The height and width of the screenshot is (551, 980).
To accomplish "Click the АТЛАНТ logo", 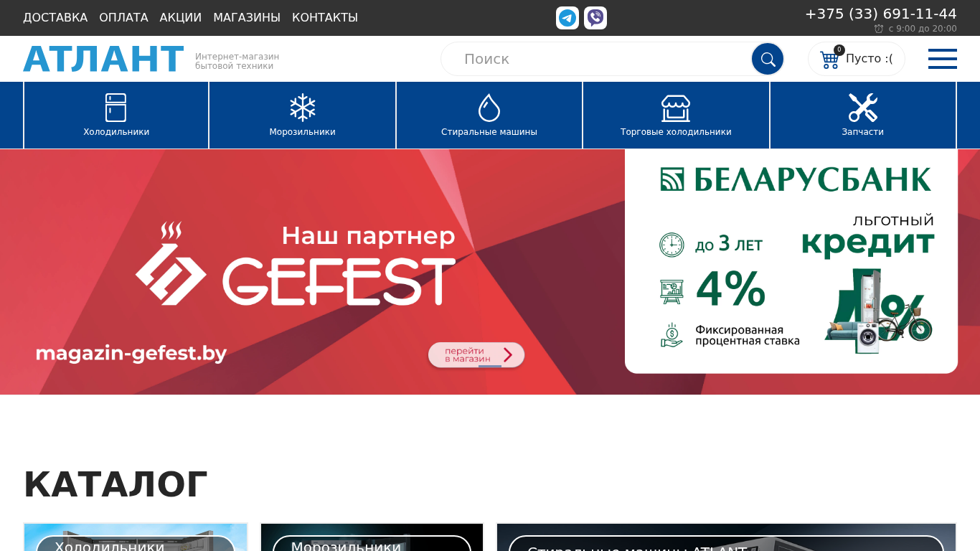I will (103, 59).
